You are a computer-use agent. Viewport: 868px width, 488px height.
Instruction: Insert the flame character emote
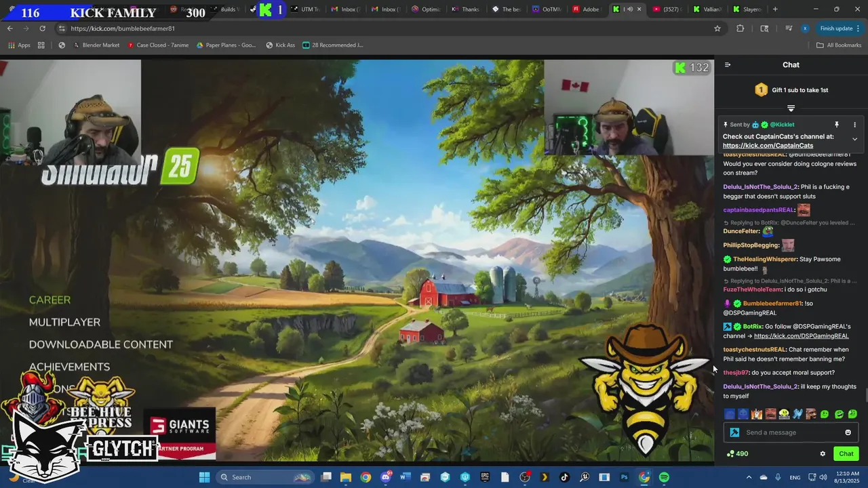click(x=757, y=414)
